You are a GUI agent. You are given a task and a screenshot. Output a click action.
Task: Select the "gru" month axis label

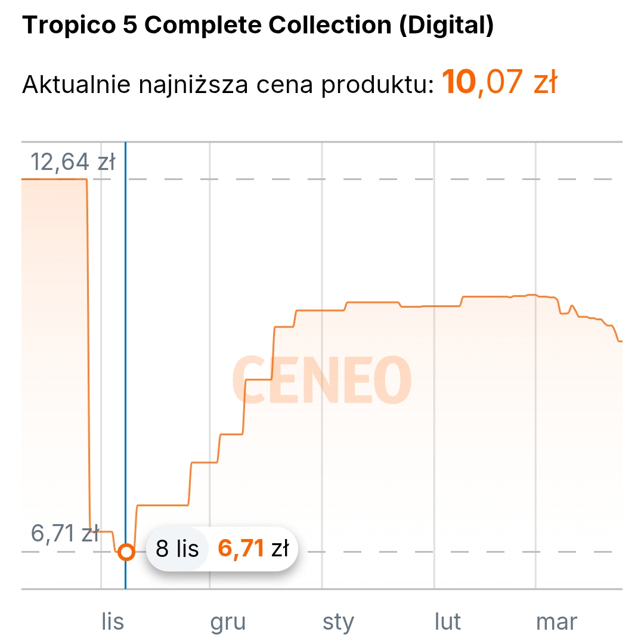pyautogui.click(x=228, y=622)
